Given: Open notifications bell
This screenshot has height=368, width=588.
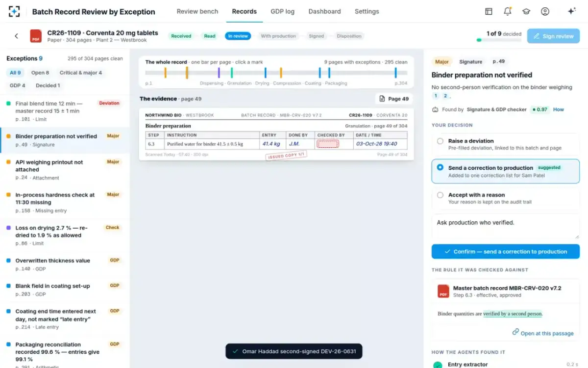Looking at the screenshot, I should point(507,11).
